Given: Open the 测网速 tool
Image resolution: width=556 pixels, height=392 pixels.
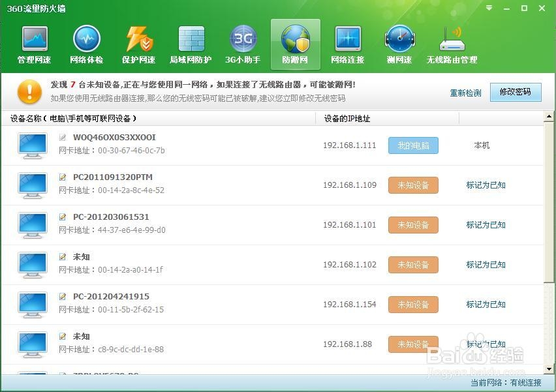Looking at the screenshot, I should tap(399, 44).
